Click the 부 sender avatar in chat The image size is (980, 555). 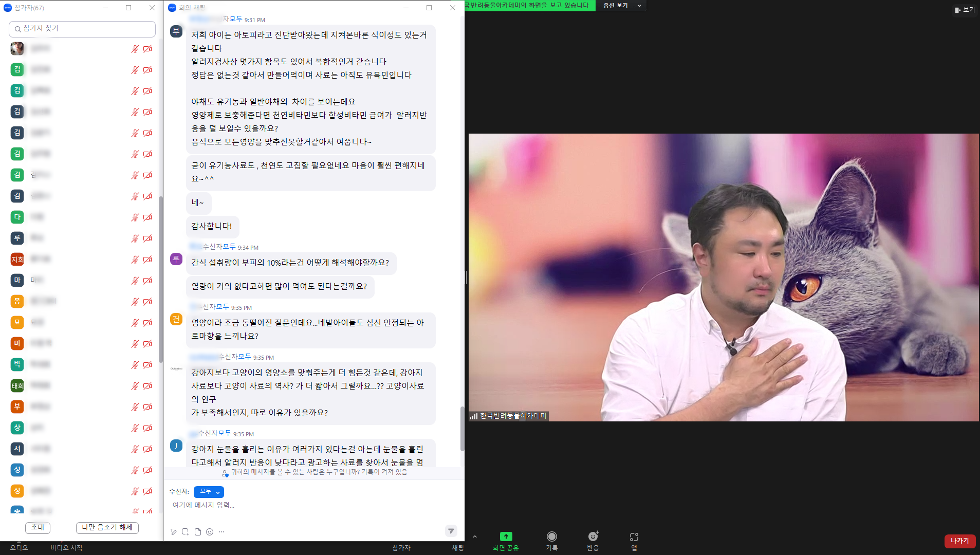point(176,31)
